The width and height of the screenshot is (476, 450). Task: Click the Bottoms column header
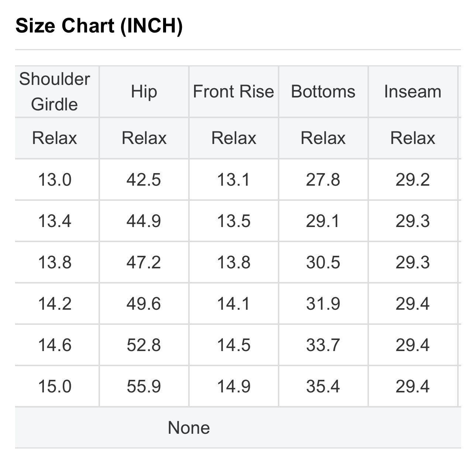323,92
